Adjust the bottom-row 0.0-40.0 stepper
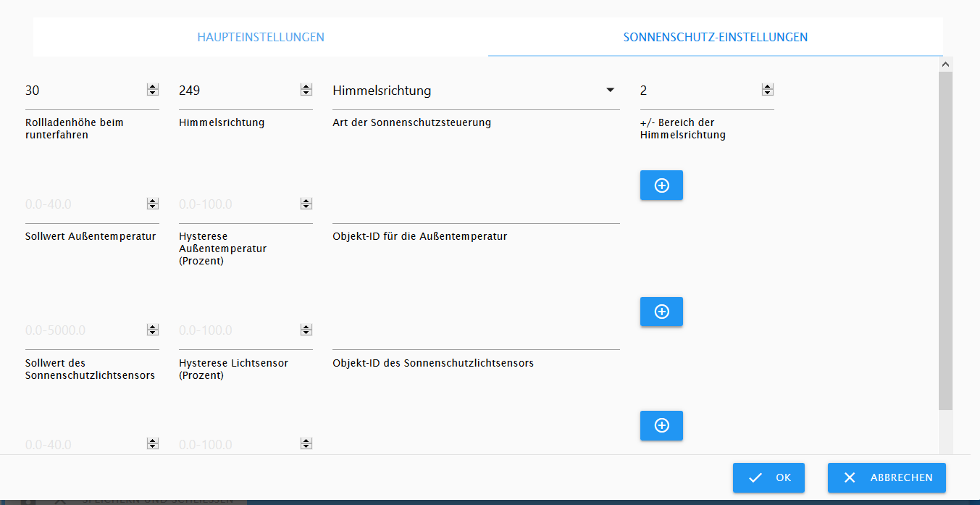 click(x=153, y=443)
